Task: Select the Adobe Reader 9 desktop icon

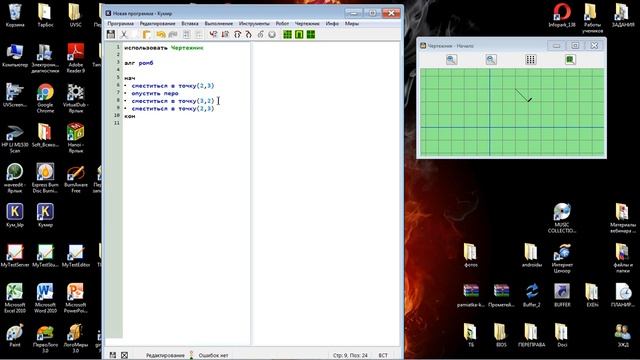Action: click(76, 58)
